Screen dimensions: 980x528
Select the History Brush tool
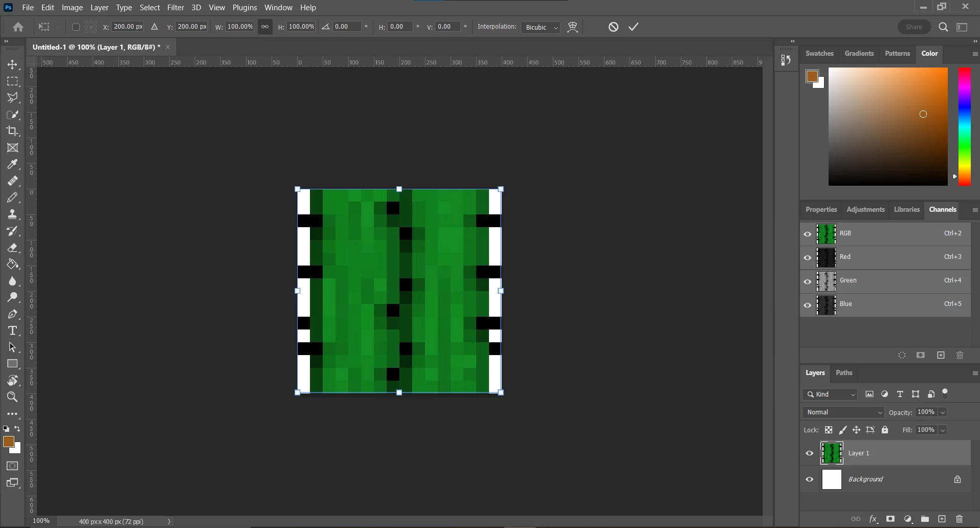pyautogui.click(x=13, y=231)
